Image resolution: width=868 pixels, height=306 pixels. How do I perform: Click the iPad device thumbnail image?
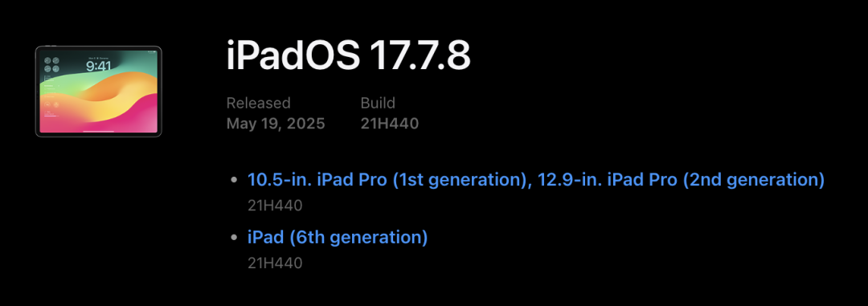click(99, 92)
